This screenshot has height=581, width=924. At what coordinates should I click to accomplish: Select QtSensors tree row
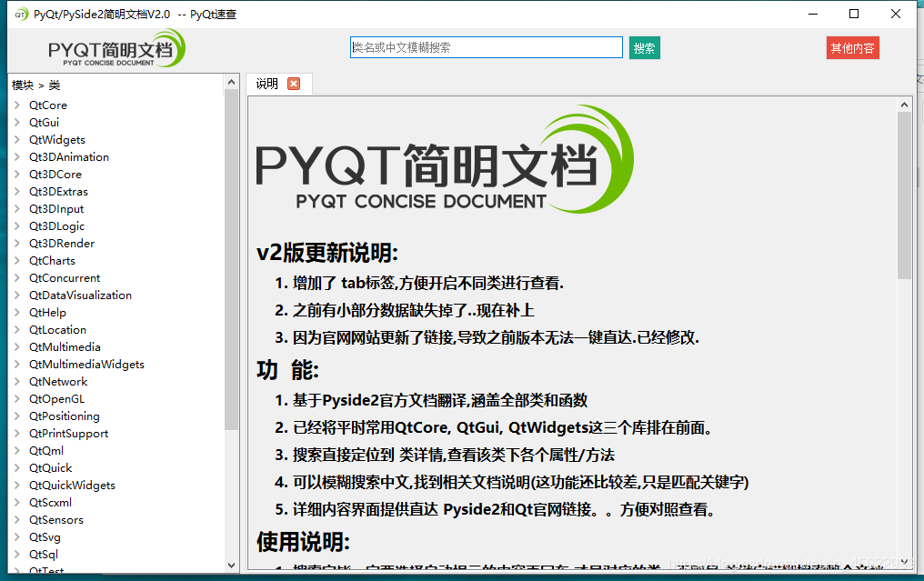(56, 520)
